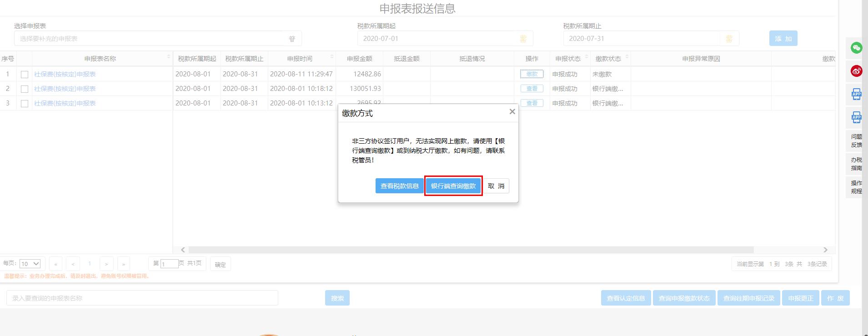Viewport: 868px width, 336px height.
Task: Sort by the 申报状态 column arrows
Action: (x=587, y=57)
